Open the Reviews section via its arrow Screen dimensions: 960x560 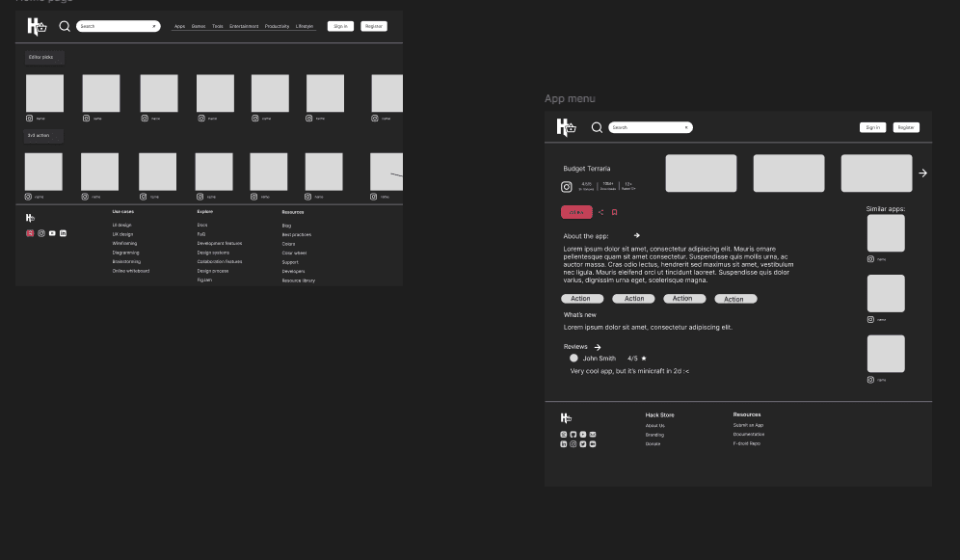coord(598,347)
